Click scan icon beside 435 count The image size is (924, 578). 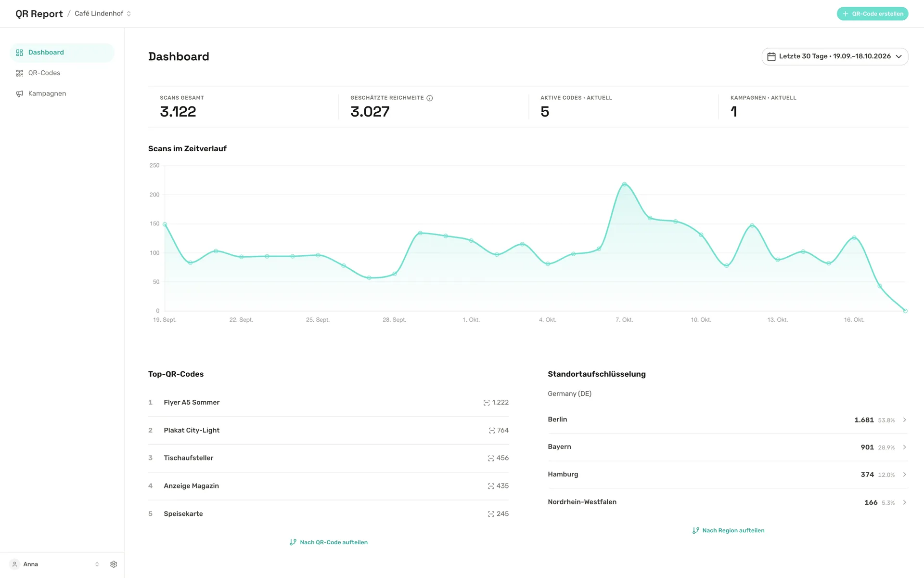(491, 486)
